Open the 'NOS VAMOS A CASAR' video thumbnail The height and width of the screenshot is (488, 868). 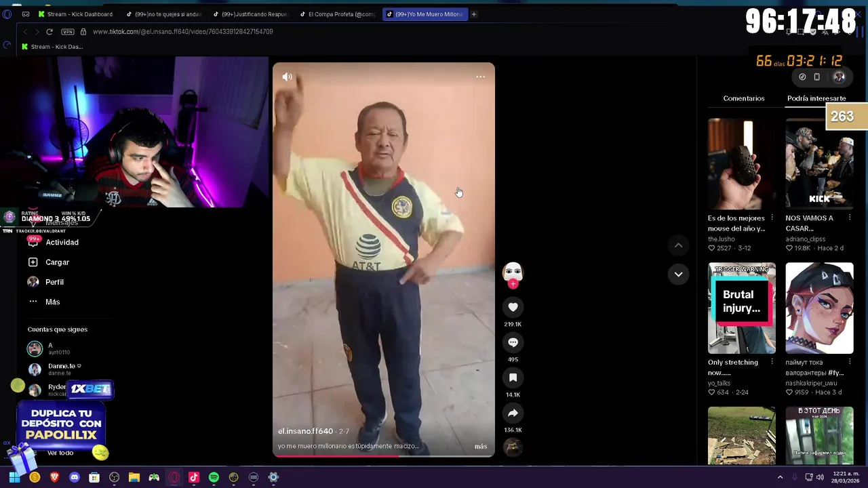[819, 163]
